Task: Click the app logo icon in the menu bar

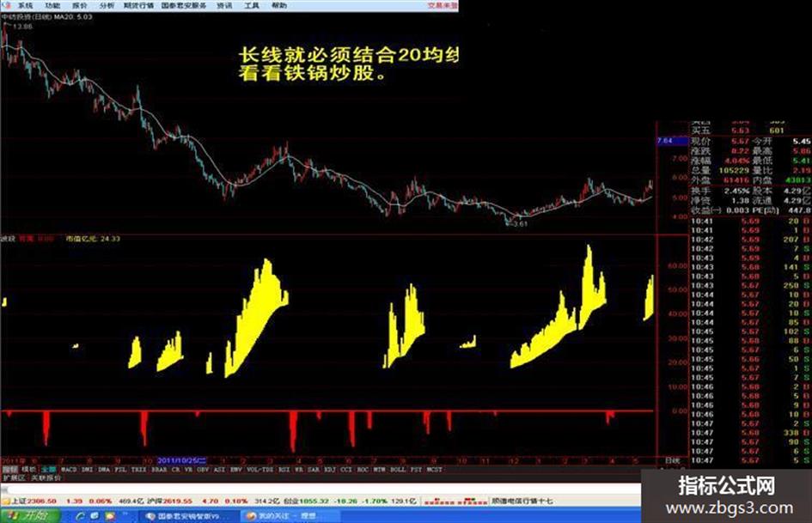Action: [7, 6]
